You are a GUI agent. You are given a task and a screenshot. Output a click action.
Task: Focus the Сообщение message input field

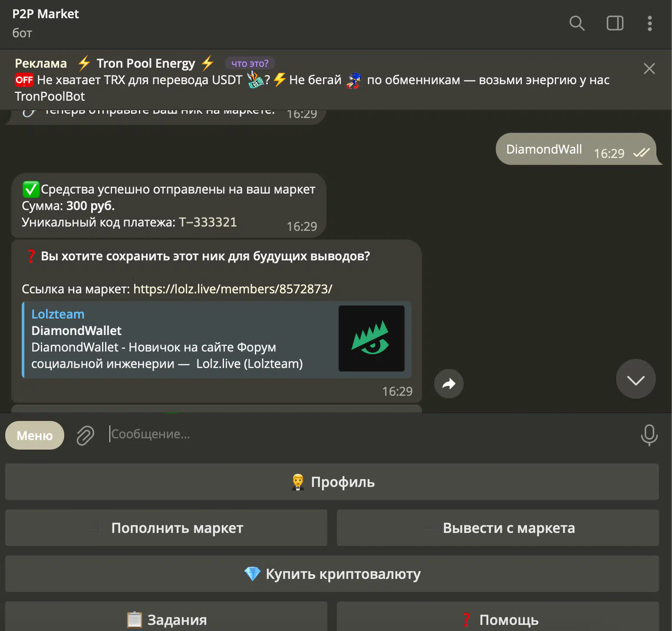tap(369, 434)
